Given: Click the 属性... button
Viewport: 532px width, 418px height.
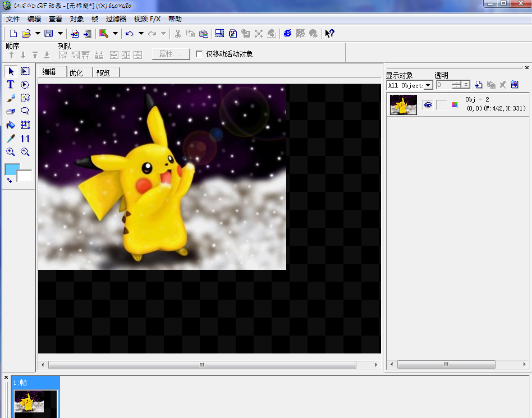Looking at the screenshot, I should point(171,54).
